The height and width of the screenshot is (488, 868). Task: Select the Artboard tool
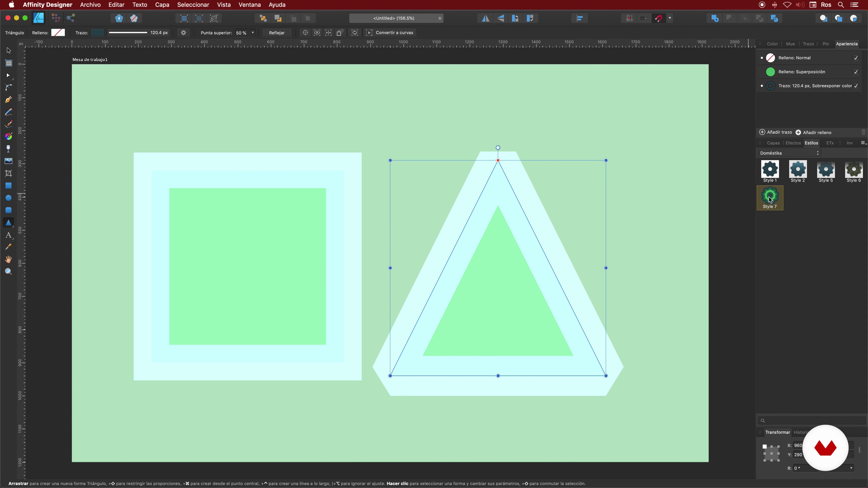pyautogui.click(x=8, y=63)
